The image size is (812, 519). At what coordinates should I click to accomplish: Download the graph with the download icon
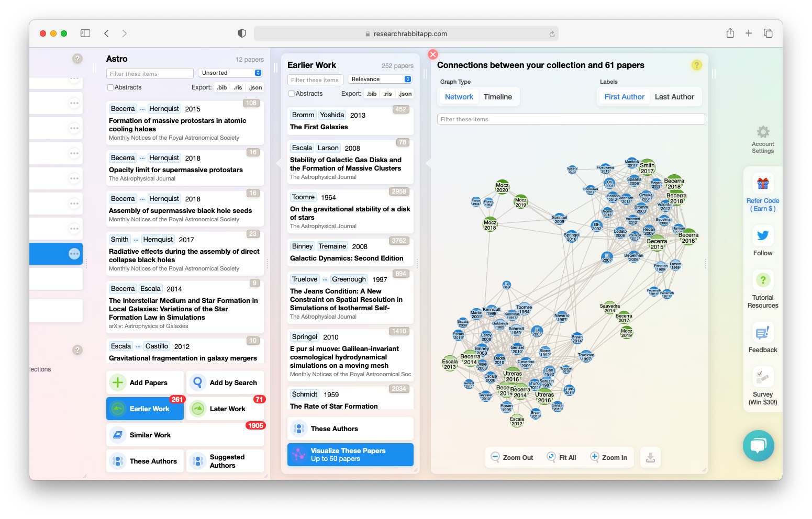click(x=650, y=458)
